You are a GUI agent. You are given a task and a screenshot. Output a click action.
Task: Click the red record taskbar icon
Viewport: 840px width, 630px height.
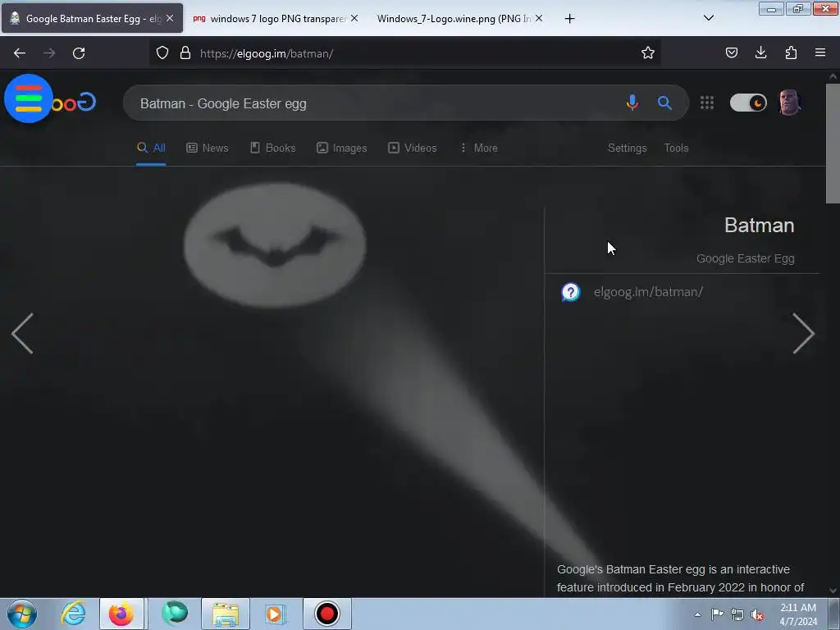[x=326, y=614]
